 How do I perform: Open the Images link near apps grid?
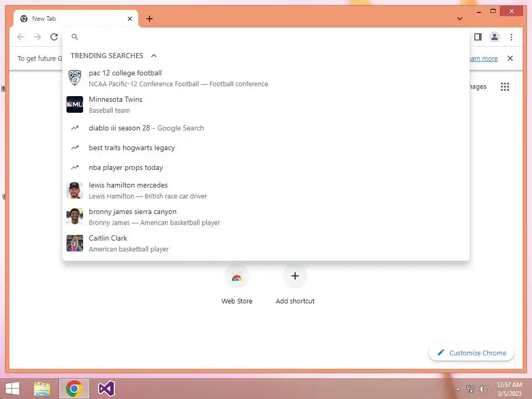pos(478,87)
